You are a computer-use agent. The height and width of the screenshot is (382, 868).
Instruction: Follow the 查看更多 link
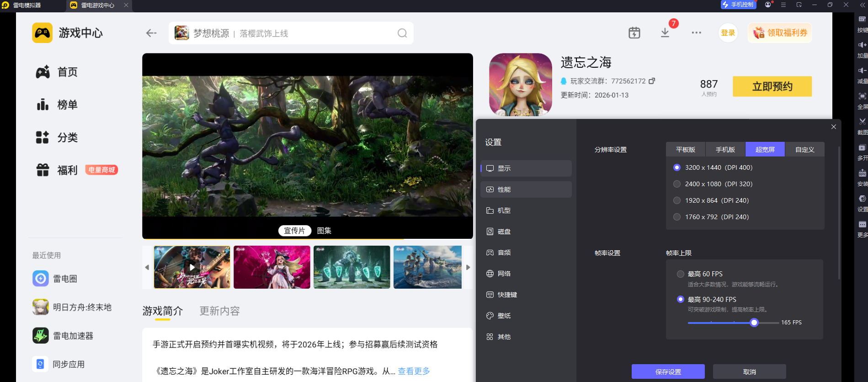(414, 371)
